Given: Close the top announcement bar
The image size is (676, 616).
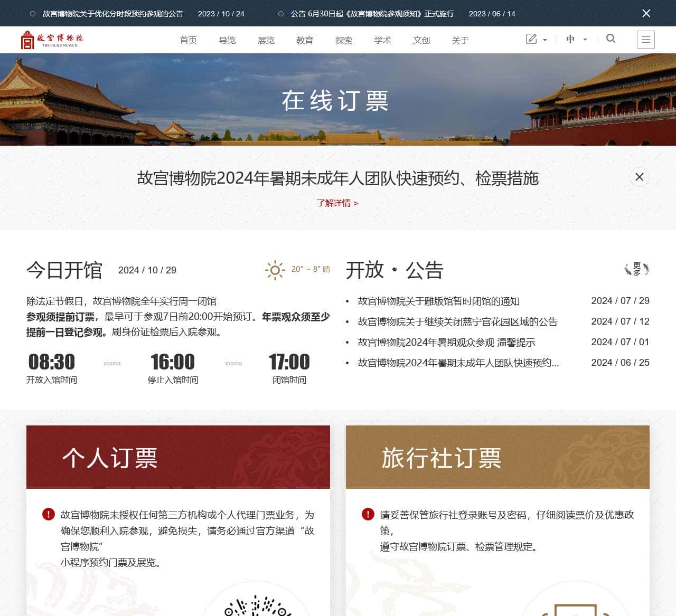Looking at the screenshot, I should pos(646,13).
